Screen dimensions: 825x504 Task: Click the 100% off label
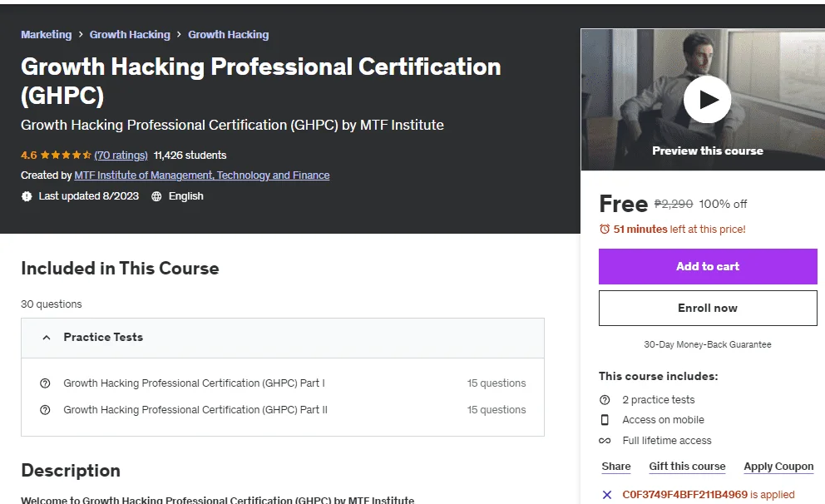tap(723, 204)
